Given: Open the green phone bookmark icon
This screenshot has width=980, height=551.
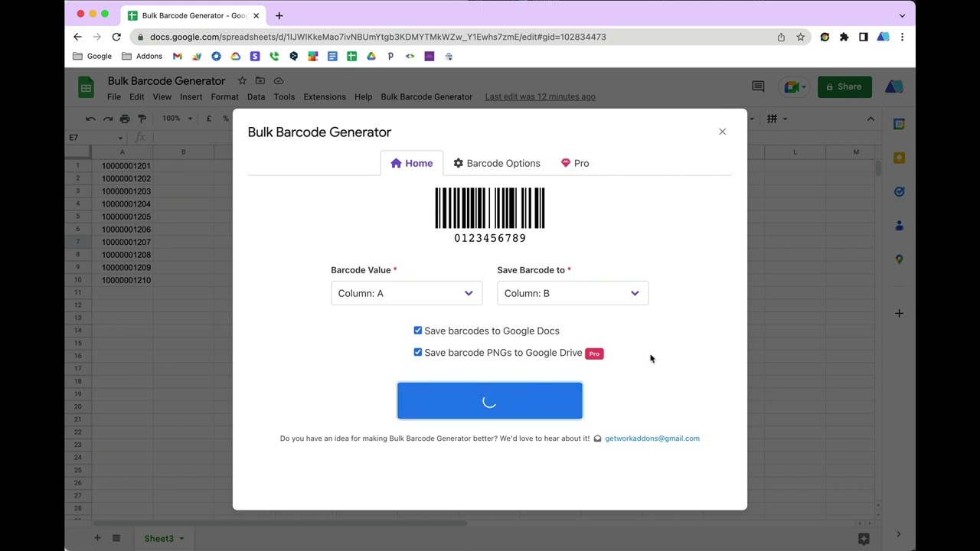Looking at the screenshot, I should click(x=274, y=56).
